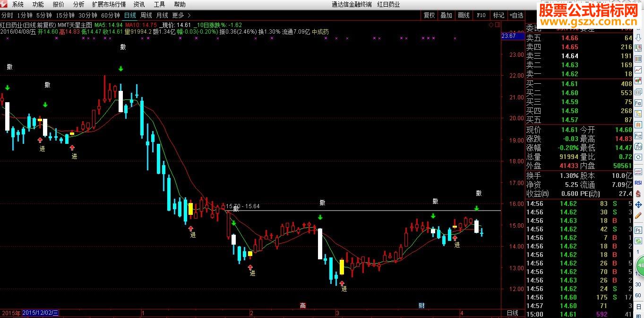Screen dimensions: 644x318
Task: Expand 更多 period options
Action: [x=181, y=15]
